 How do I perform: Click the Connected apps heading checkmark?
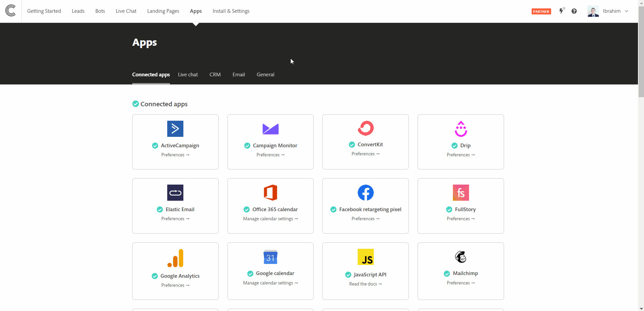(136, 104)
